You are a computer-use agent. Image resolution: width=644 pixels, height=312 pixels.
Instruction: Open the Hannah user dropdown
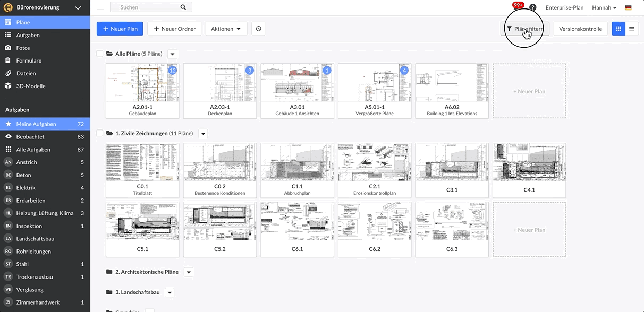tap(604, 8)
